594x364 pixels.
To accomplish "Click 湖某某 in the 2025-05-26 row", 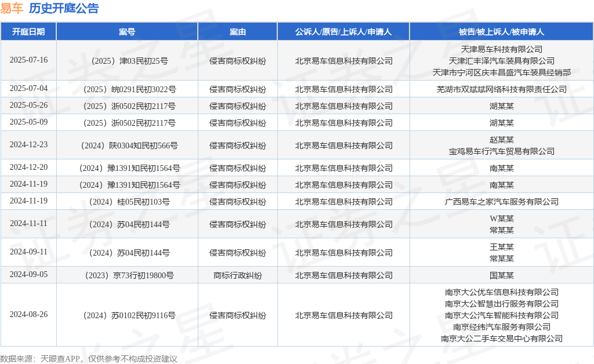I will coord(502,106).
